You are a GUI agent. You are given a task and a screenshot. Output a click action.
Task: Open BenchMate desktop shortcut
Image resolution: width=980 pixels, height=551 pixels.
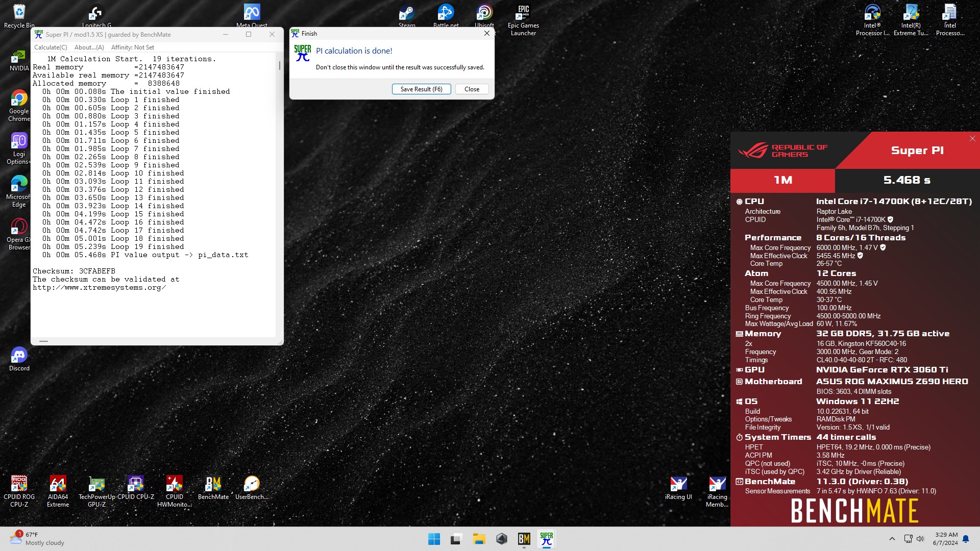point(213,487)
